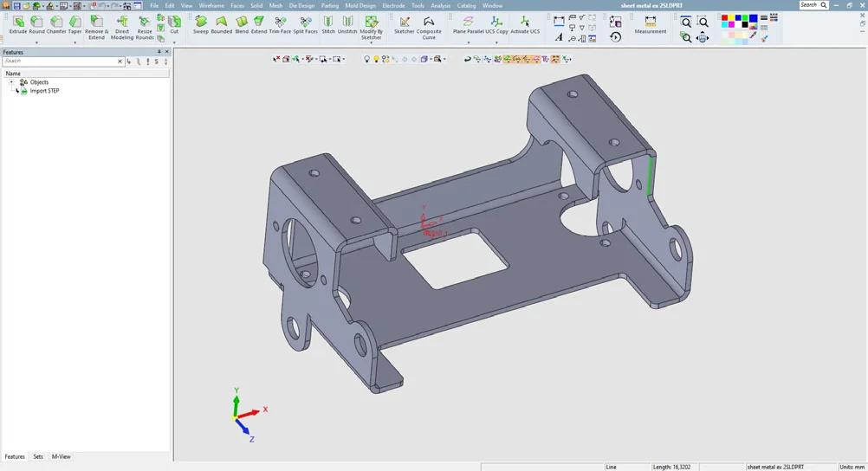Select the Blend face tool
Viewport: 868px width, 471px height.
(242, 25)
